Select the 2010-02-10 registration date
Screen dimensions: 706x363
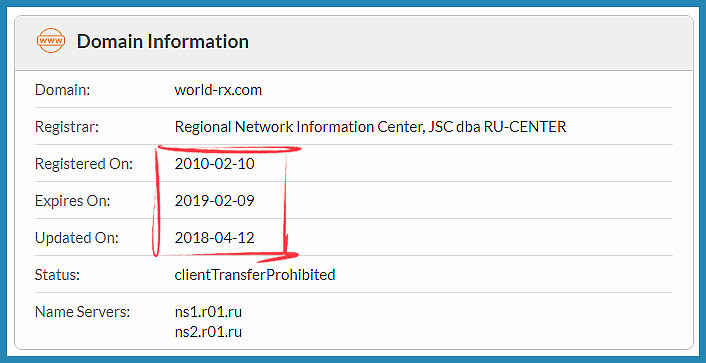[214, 164]
